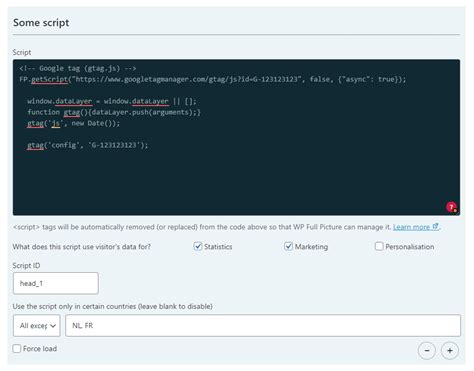
Task: Click inside the Script code editor
Action: 236,137
